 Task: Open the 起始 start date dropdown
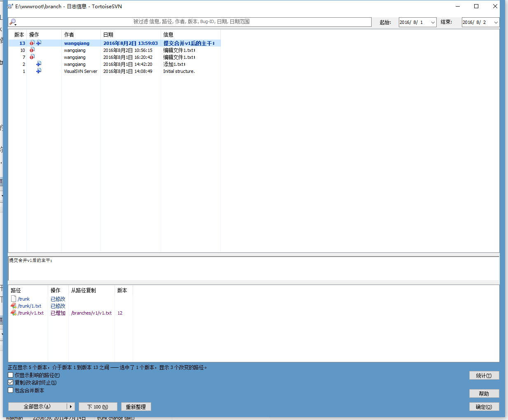click(x=433, y=22)
